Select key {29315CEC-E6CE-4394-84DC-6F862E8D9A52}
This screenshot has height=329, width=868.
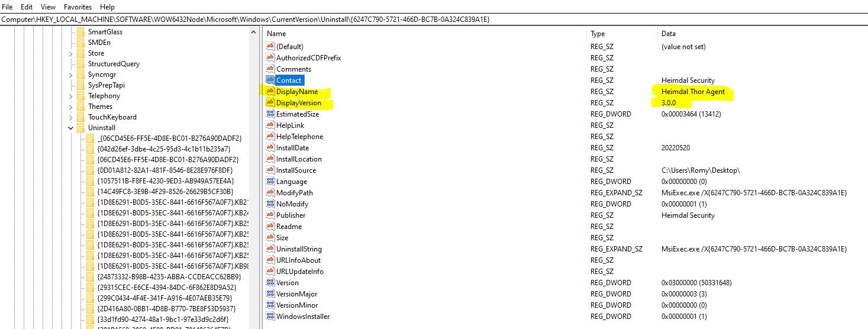tap(166, 288)
